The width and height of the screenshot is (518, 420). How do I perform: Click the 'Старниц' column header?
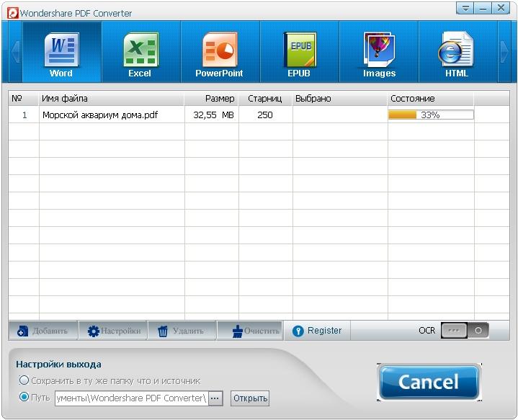(x=265, y=99)
